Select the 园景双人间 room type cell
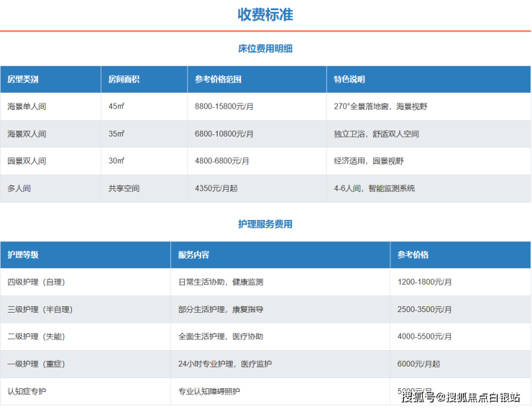Image resolution: width=532 pixels, height=409 pixels. pos(27,161)
